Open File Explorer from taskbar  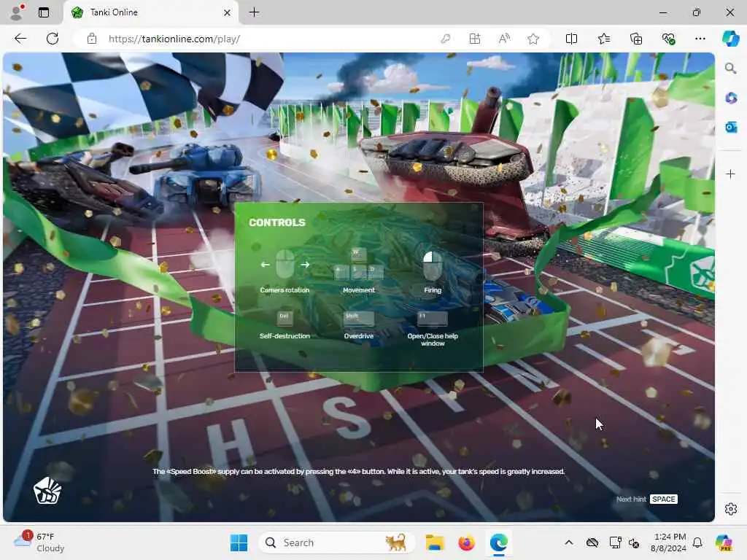(x=435, y=542)
